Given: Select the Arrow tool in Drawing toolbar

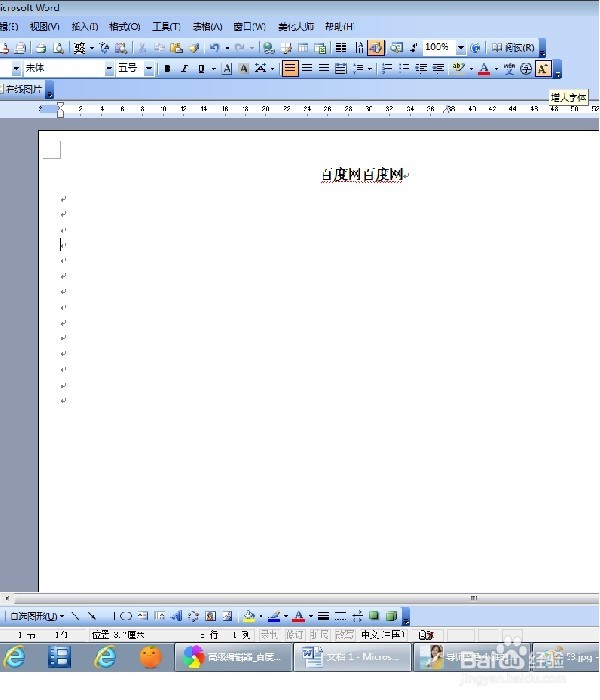Looking at the screenshot, I should [92, 616].
